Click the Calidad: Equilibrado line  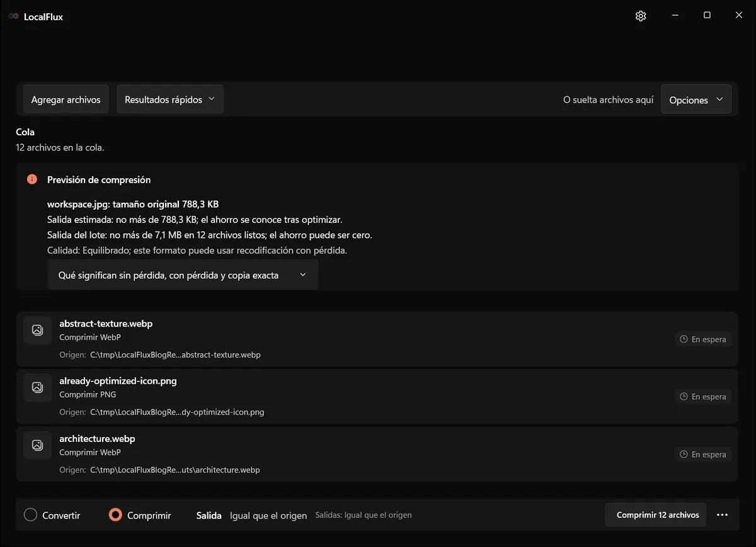tap(197, 250)
